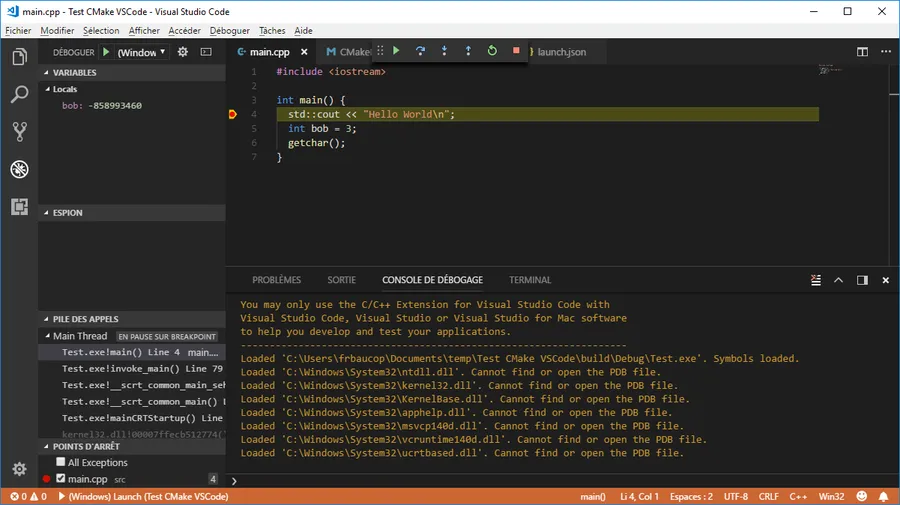Step over in debug toolbar
Viewport: 900px width, 505px height.
pyautogui.click(x=420, y=50)
